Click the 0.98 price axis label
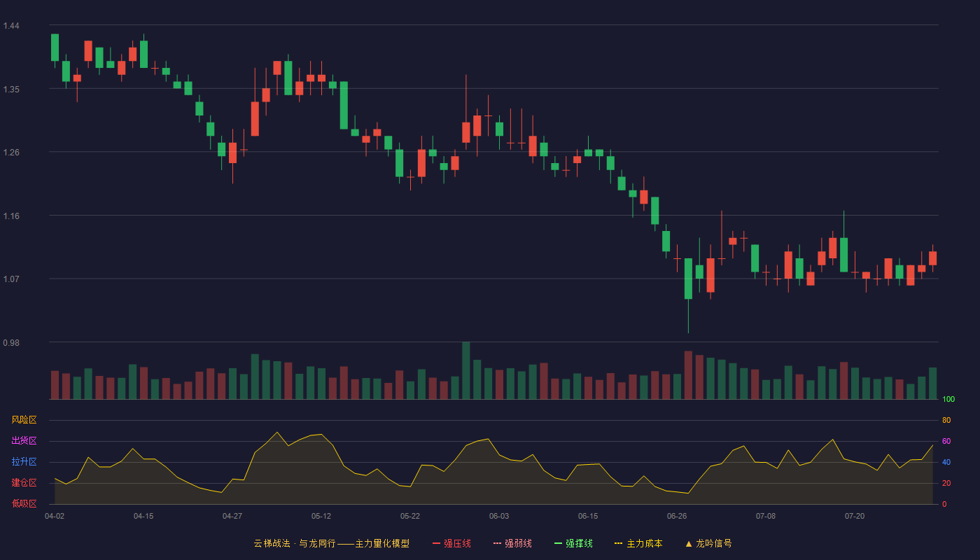Image resolution: width=980 pixels, height=560 pixels. 11,343
